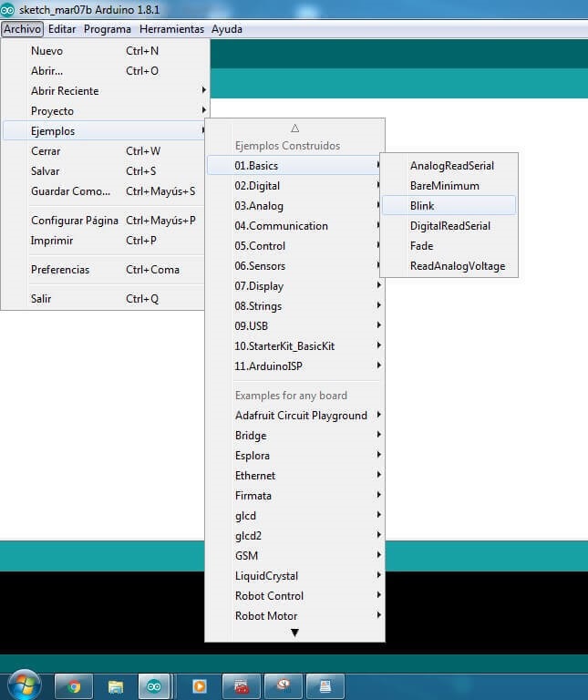Expand the glcd2 library examples

point(294,536)
